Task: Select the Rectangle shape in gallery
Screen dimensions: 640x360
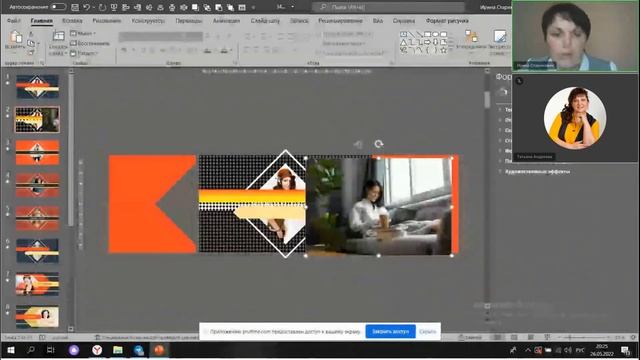Action: tap(427, 34)
